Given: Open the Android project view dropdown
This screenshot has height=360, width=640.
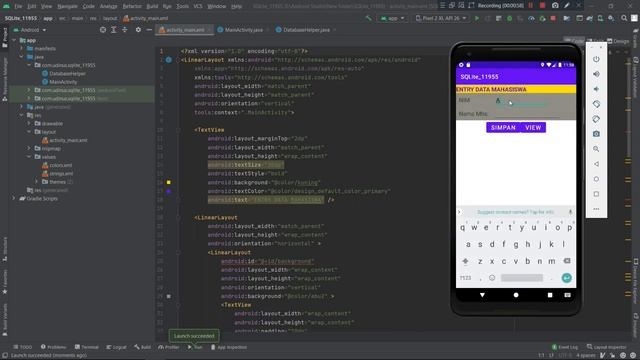Looking at the screenshot, I should (x=30, y=30).
